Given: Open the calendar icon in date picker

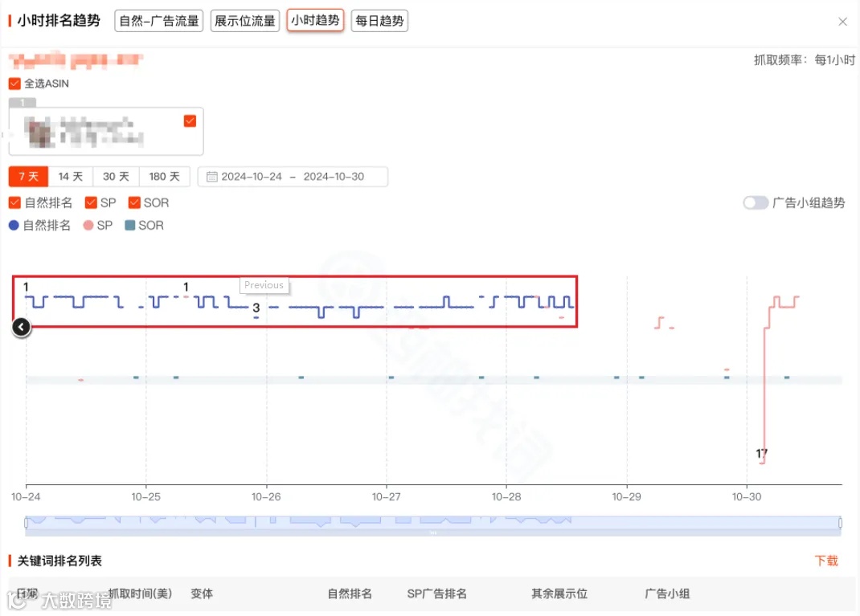Looking at the screenshot, I should pyautogui.click(x=211, y=177).
